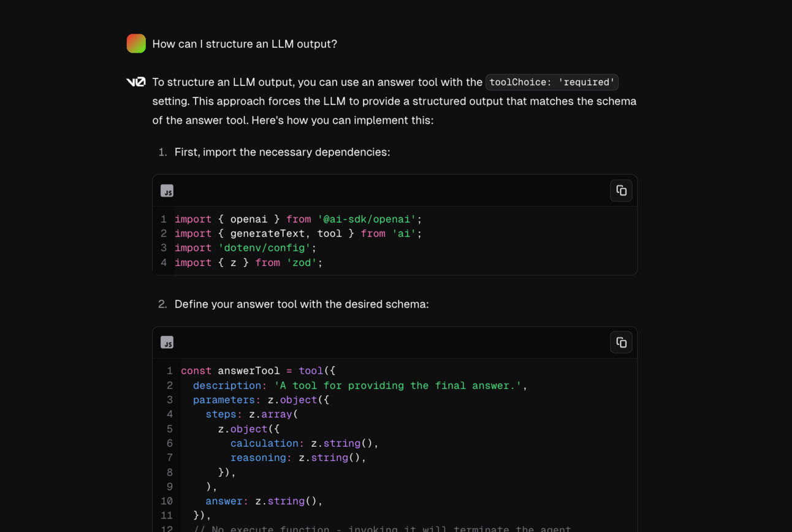Click the answer property in the schema
Viewport: 792px width, 532px height.
[224, 501]
